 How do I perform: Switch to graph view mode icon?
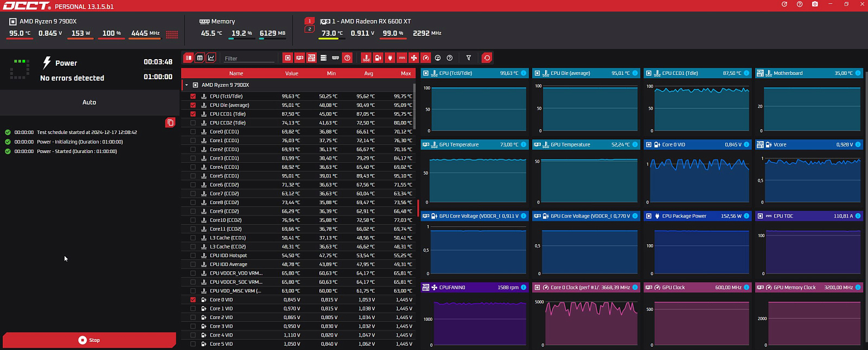[x=211, y=58]
